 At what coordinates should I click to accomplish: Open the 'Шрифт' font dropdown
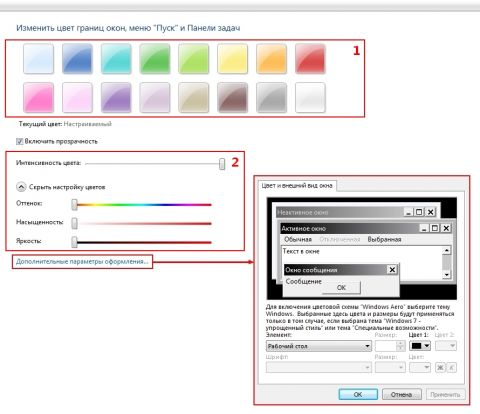coord(319,368)
